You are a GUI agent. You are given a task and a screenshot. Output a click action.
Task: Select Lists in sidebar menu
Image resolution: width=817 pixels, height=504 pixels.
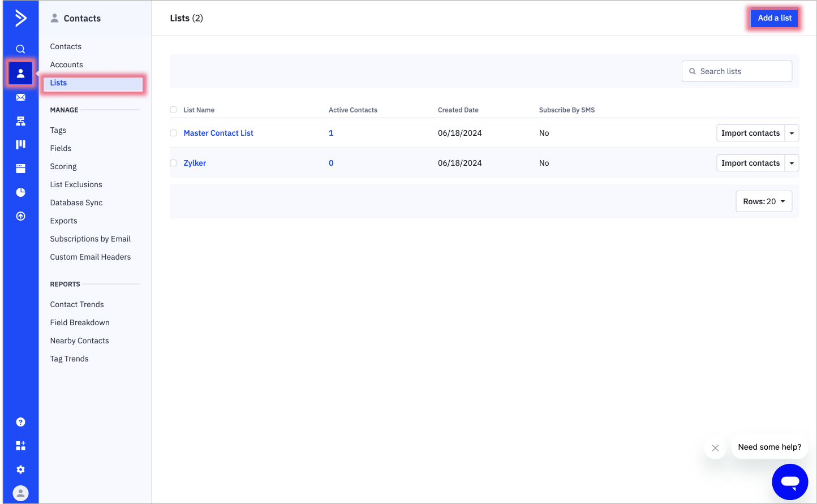point(93,83)
